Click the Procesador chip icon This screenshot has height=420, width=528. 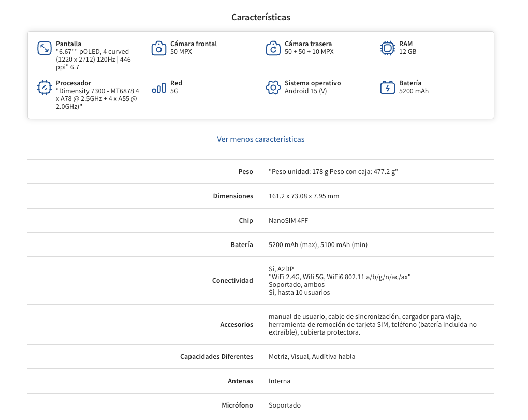(x=45, y=88)
